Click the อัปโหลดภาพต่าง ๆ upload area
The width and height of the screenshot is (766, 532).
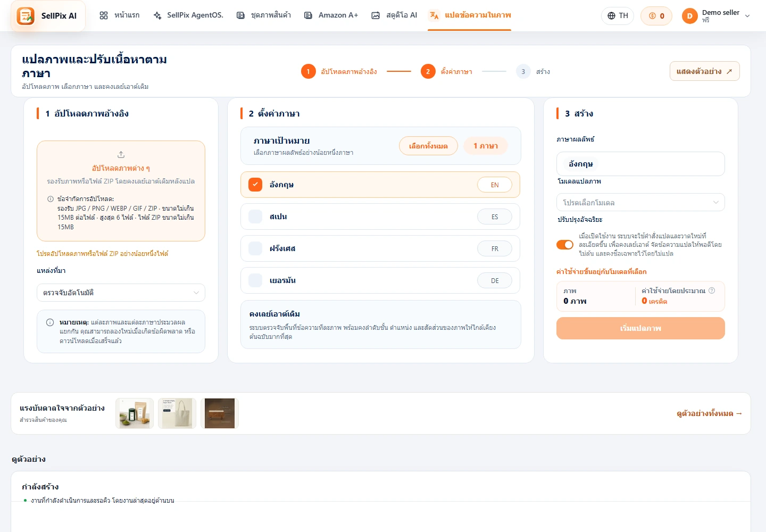pyautogui.click(x=121, y=191)
